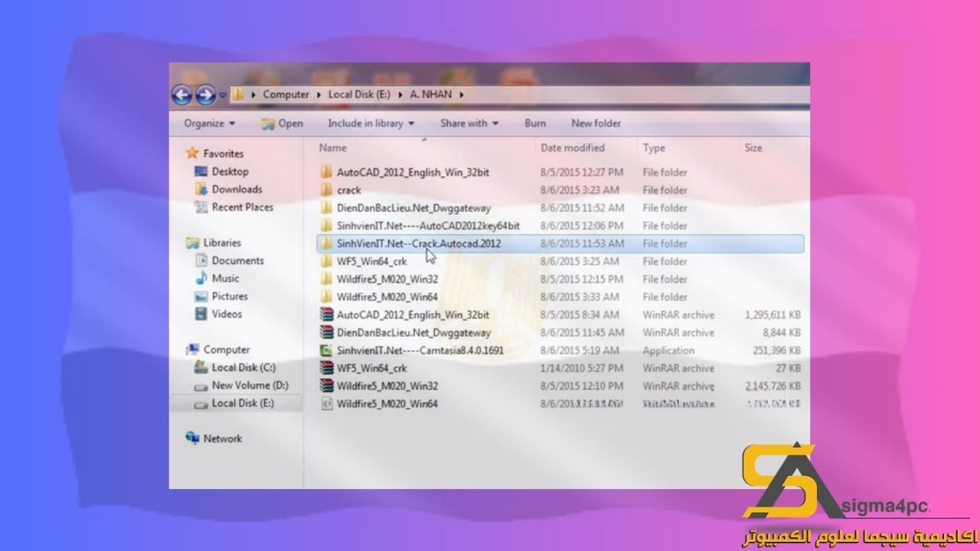Click the date 8/5/2015 12:27 PM

[582, 172]
